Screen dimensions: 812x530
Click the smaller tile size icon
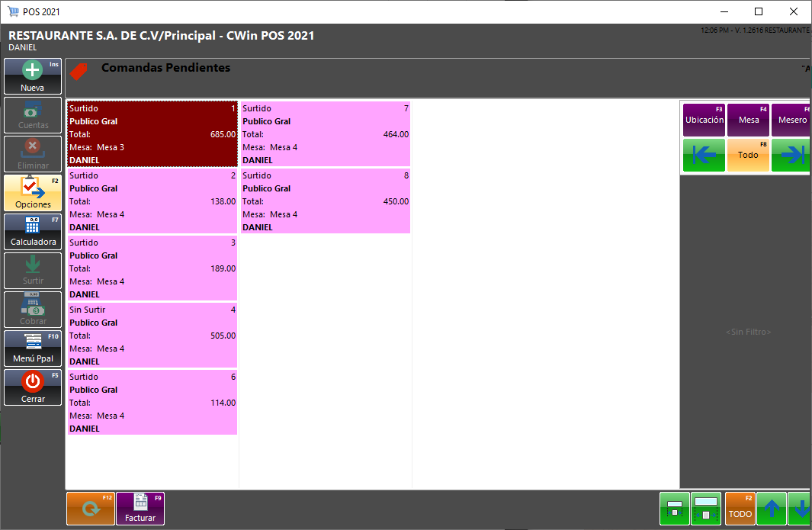(674, 509)
